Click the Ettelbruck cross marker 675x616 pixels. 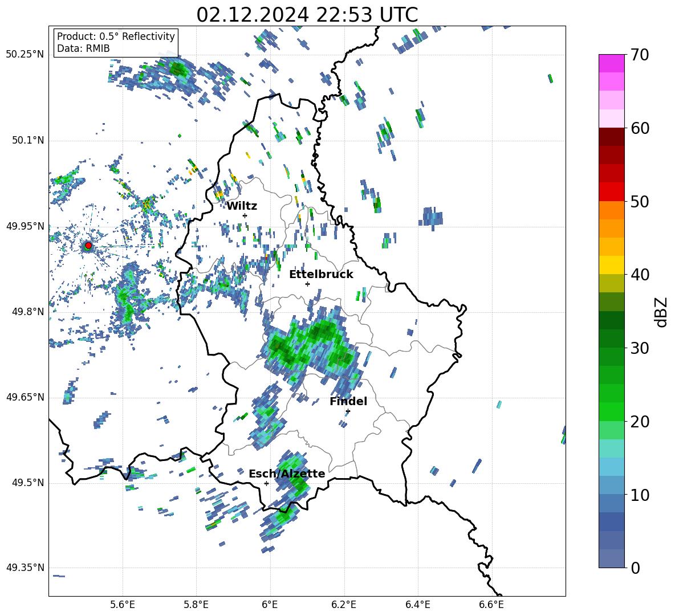(307, 284)
